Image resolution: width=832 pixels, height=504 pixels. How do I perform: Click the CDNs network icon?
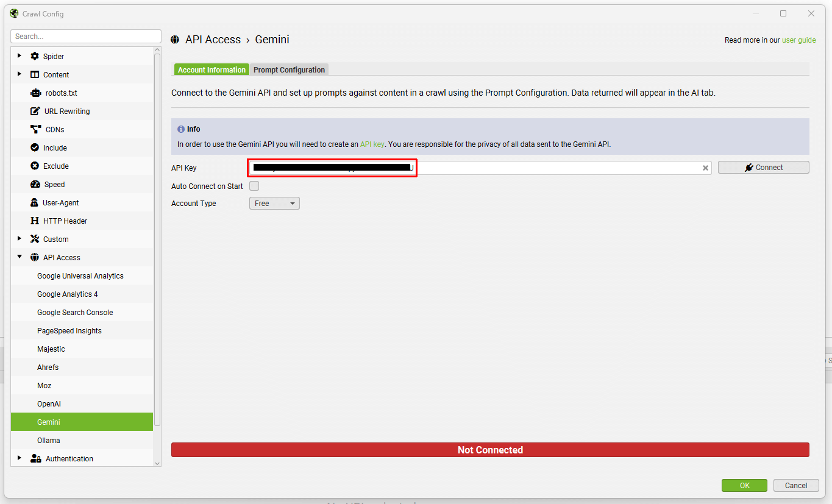(35, 130)
